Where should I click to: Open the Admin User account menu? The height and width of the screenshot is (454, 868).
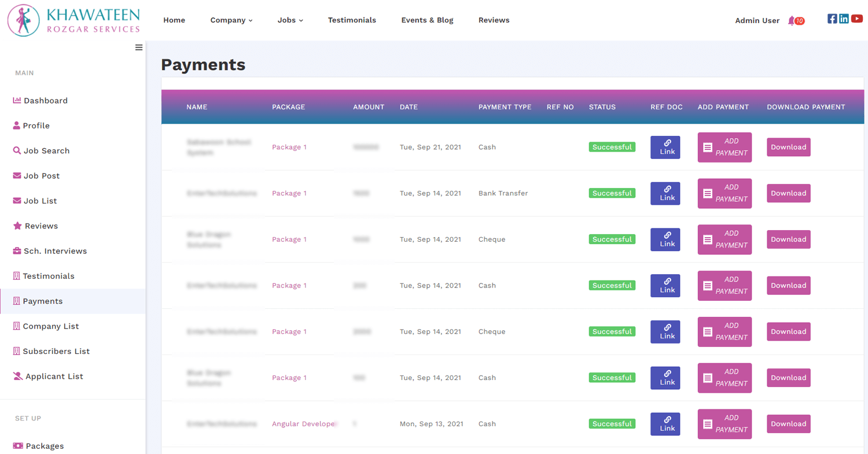pyautogui.click(x=757, y=20)
